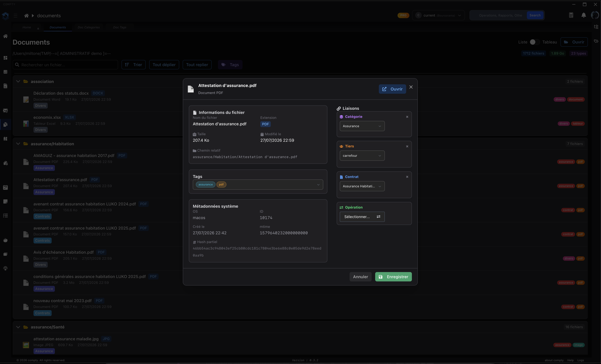Viewport: 601px width, 364px height.
Task: Open the calculator icon in header
Action: tap(571, 15)
